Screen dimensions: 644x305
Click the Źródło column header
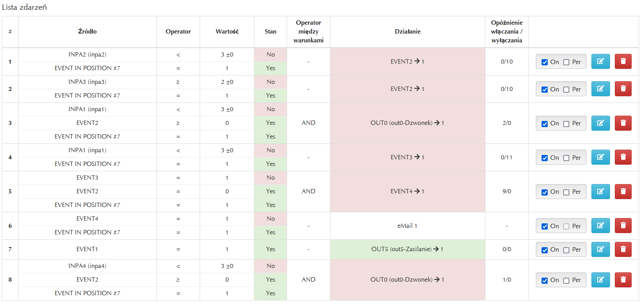coord(87,32)
